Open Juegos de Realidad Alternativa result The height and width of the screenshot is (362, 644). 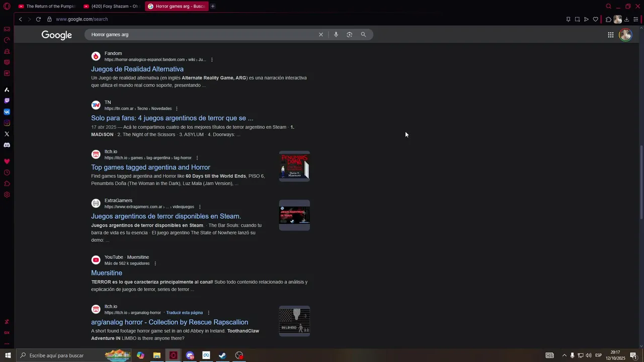pos(137,69)
